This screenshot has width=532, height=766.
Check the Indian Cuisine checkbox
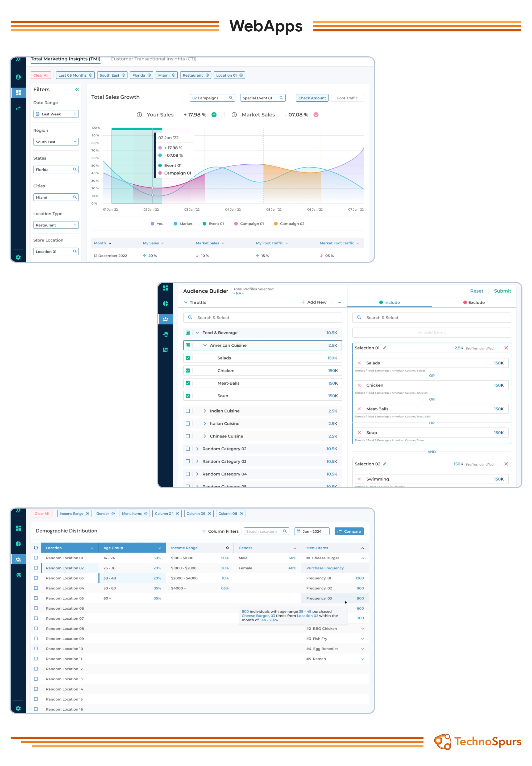188,411
